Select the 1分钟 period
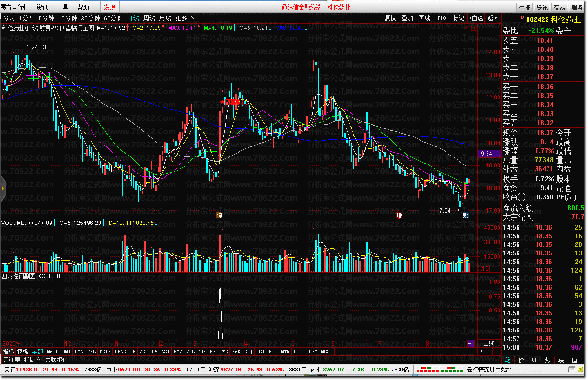 (x=27, y=19)
